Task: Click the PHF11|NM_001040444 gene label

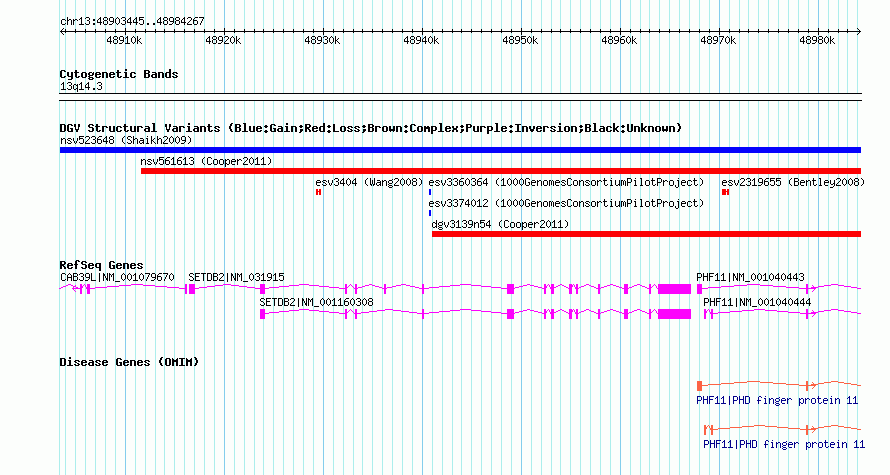Action: (x=757, y=302)
